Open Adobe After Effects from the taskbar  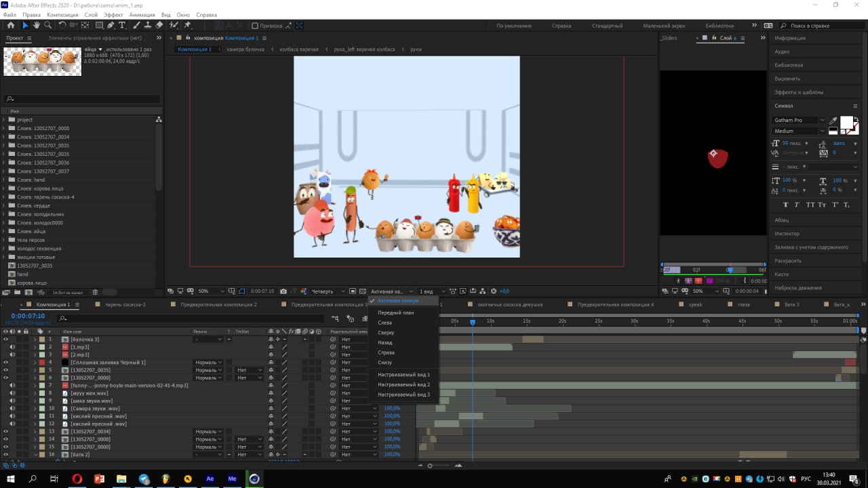click(210, 479)
